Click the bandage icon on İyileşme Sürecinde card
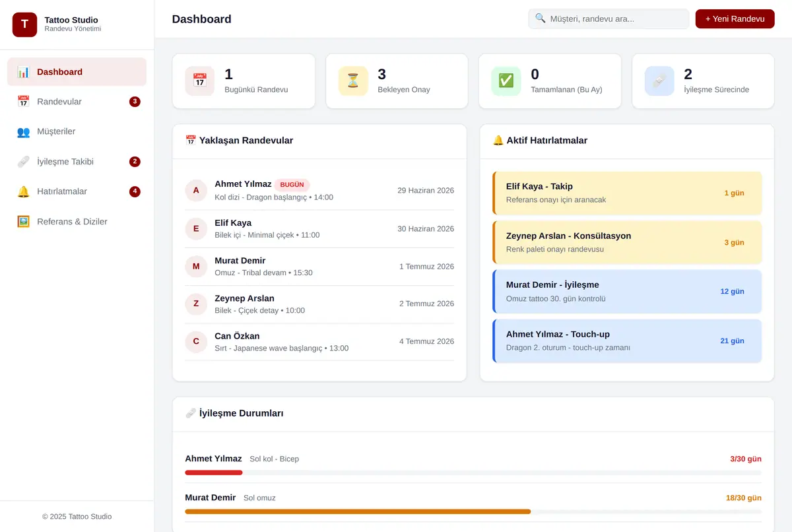This screenshot has width=792, height=532. pos(659,81)
